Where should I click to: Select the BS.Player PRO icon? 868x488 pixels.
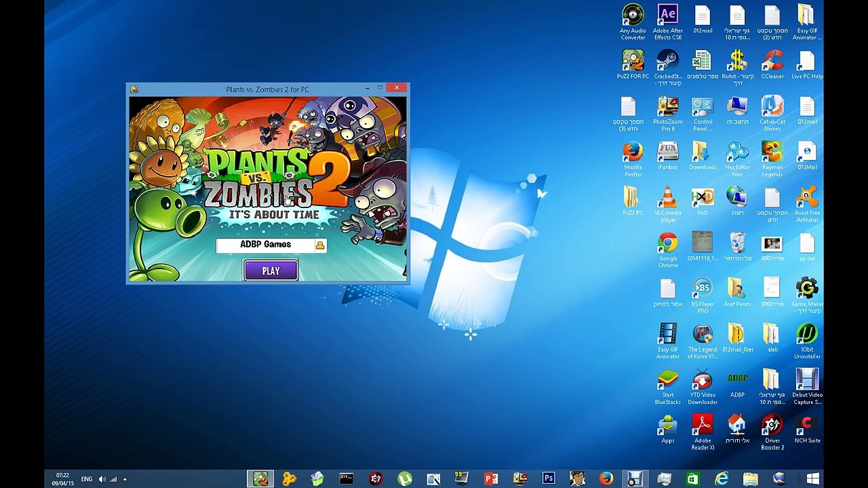(x=703, y=295)
